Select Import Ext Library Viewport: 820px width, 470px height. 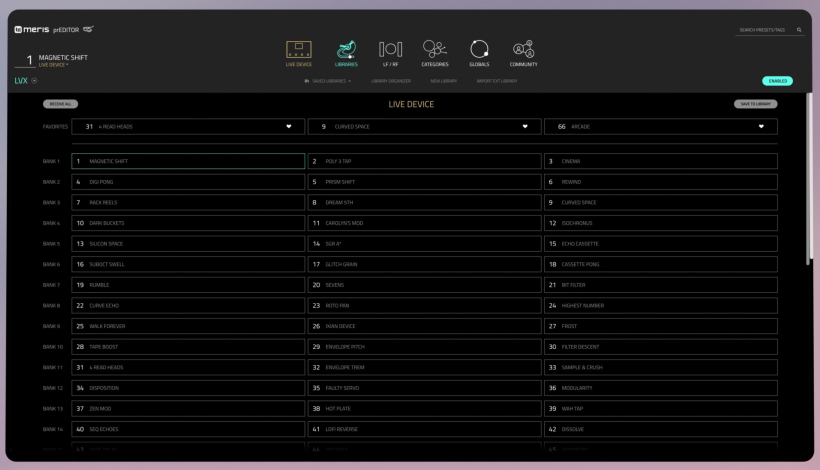pos(497,81)
